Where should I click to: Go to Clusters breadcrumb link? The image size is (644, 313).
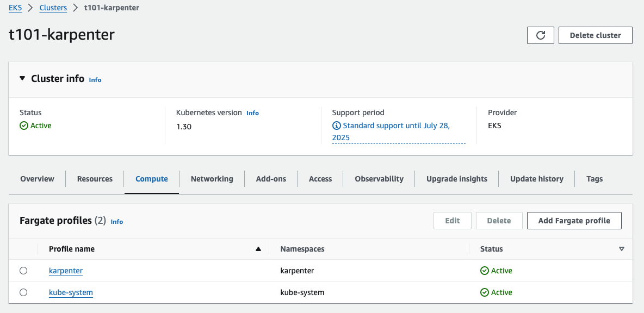point(53,8)
